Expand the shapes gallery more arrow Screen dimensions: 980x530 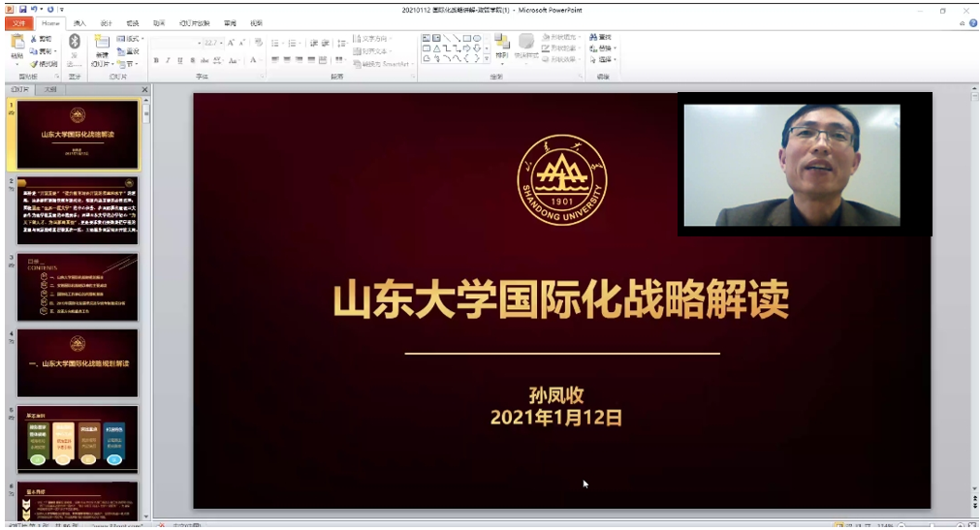[x=488, y=60]
